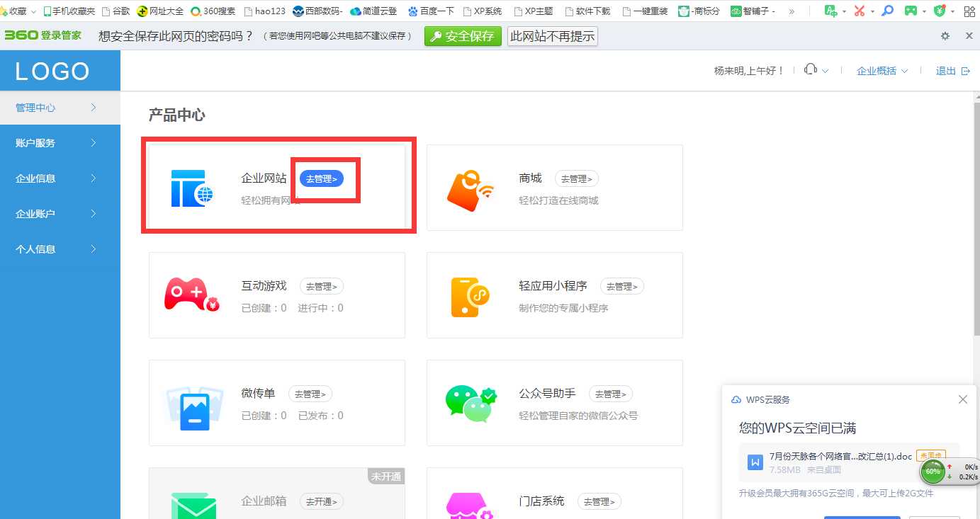The image size is (980, 519).
Task: Select 管理中心 in the sidebar menu
Action: 60,108
